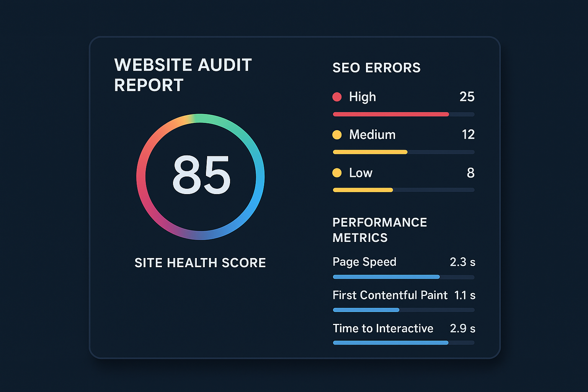Click the Medium error count 12
Viewport: 588px width, 392px height.
(x=468, y=135)
